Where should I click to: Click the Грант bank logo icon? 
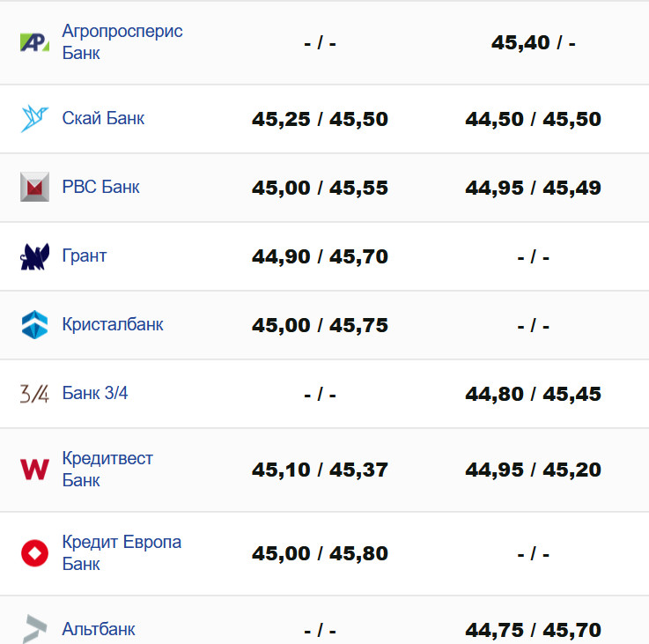(x=34, y=256)
